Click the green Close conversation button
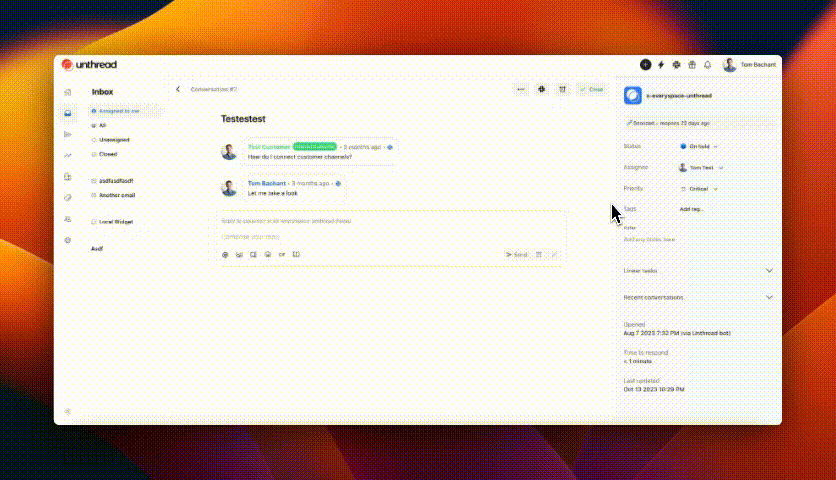 tap(592, 90)
